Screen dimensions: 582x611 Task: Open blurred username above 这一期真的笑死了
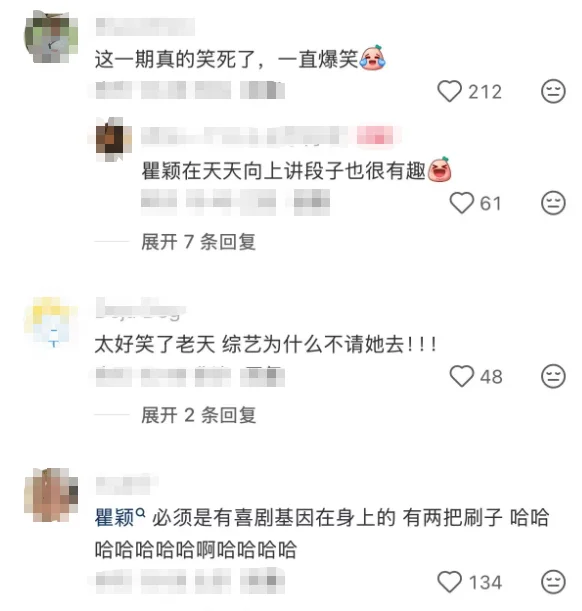click(x=145, y=26)
